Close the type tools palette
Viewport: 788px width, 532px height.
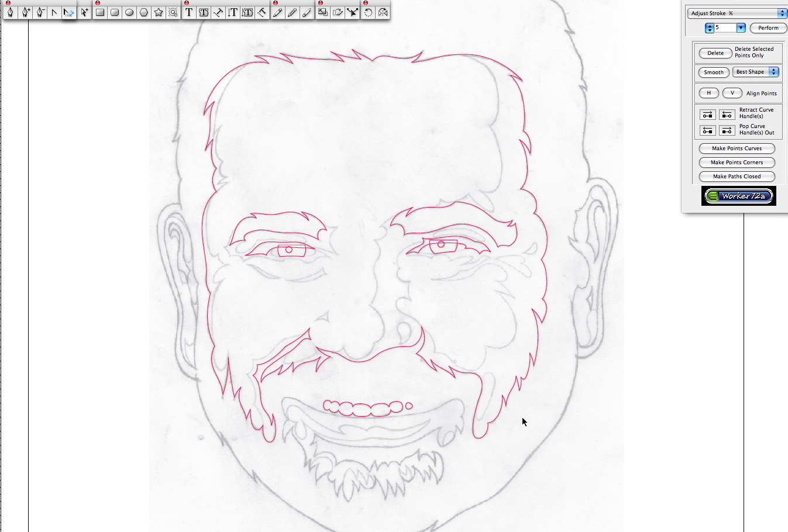(x=187, y=3)
